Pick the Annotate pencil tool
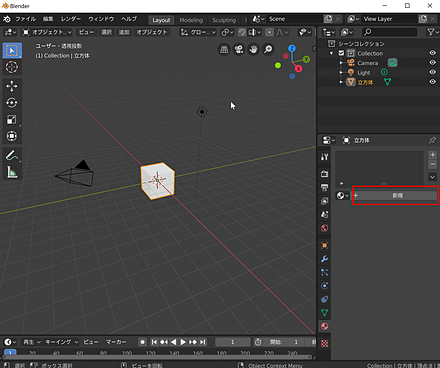440x368 pixels. pyautogui.click(x=12, y=155)
